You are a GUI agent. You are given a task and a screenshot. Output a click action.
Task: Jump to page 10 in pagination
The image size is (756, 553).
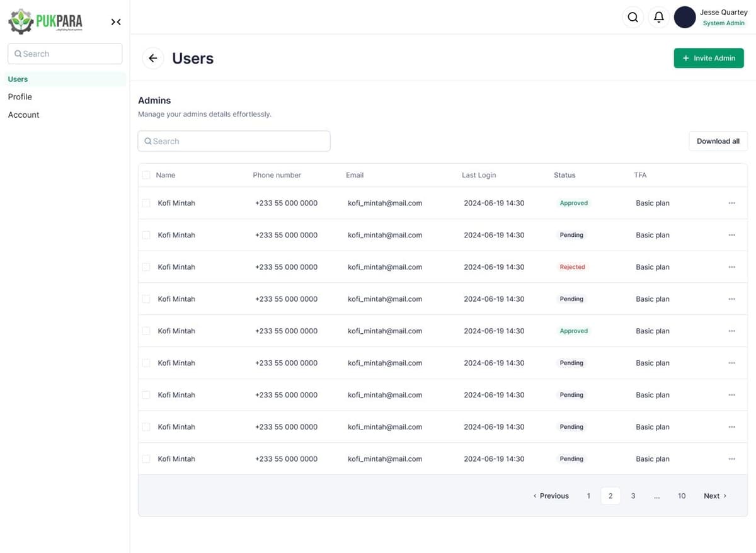[681, 496]
